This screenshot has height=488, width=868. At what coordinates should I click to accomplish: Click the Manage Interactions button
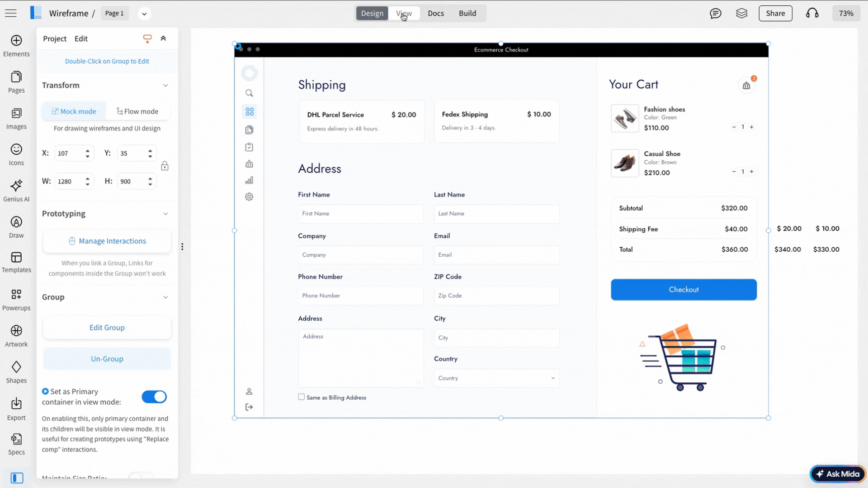pos(107,241)
